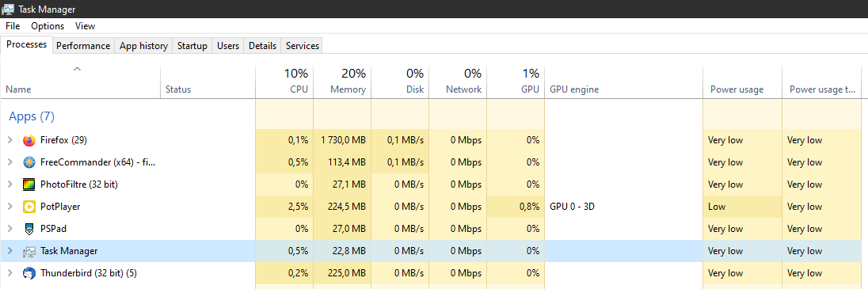868x289 pixels.
Task: Expand the PhotoFiltre (32 bit) row
Action: 10,184
